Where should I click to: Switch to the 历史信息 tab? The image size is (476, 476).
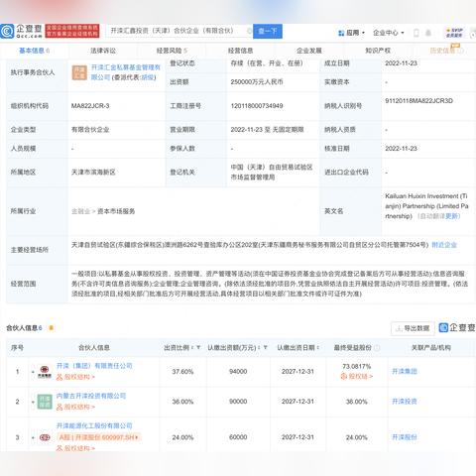[446, 51]
